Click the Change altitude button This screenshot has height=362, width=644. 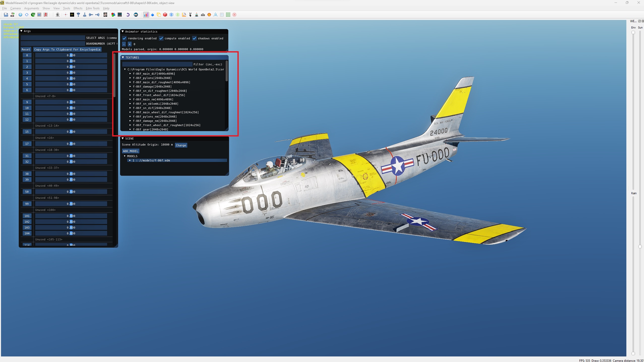click(181, 145)
